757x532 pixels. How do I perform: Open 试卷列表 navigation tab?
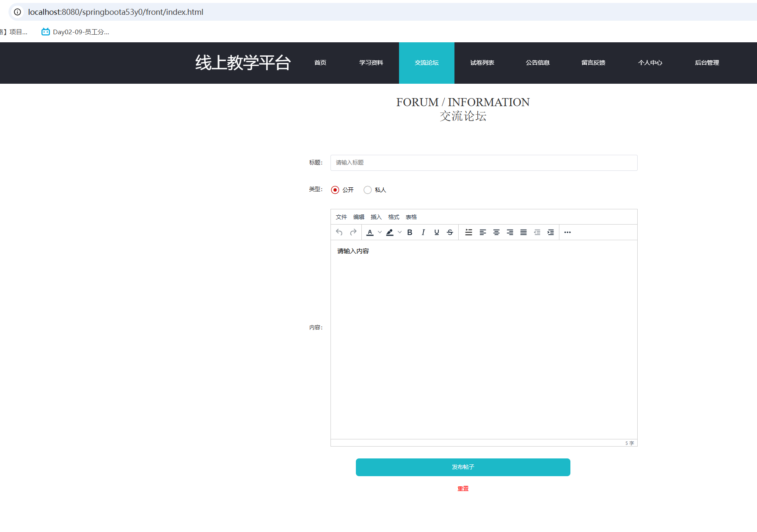(482, 63)
